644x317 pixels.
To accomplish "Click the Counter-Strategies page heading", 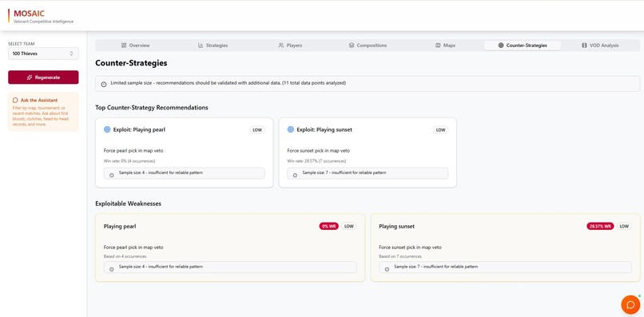I will click(131, 63).
